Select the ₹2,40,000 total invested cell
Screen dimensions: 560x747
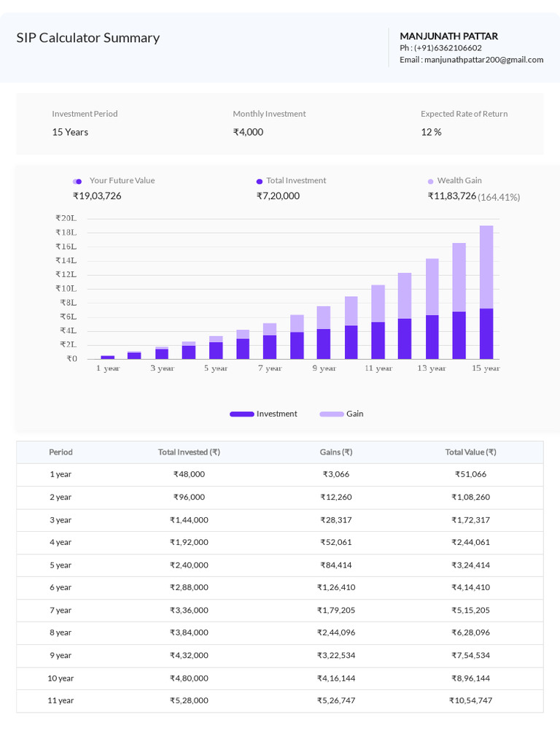coord(189,565)
